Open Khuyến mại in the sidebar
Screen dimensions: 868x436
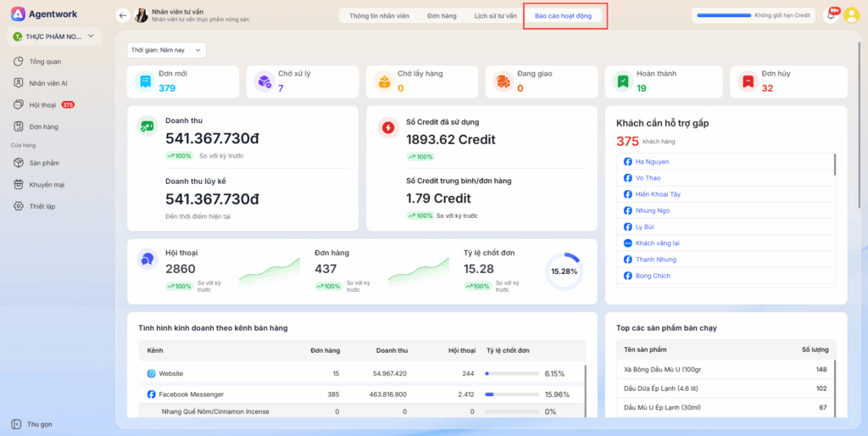tap(47, 184)
